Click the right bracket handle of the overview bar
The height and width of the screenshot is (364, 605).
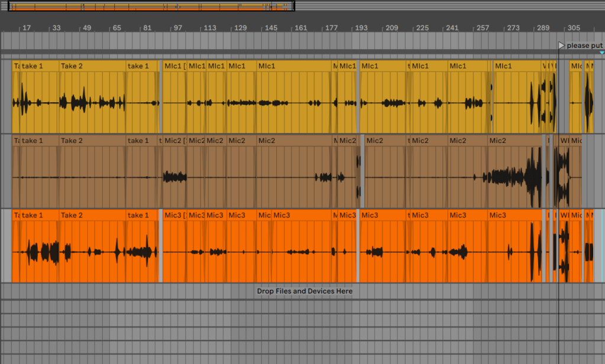click(293, 6)
